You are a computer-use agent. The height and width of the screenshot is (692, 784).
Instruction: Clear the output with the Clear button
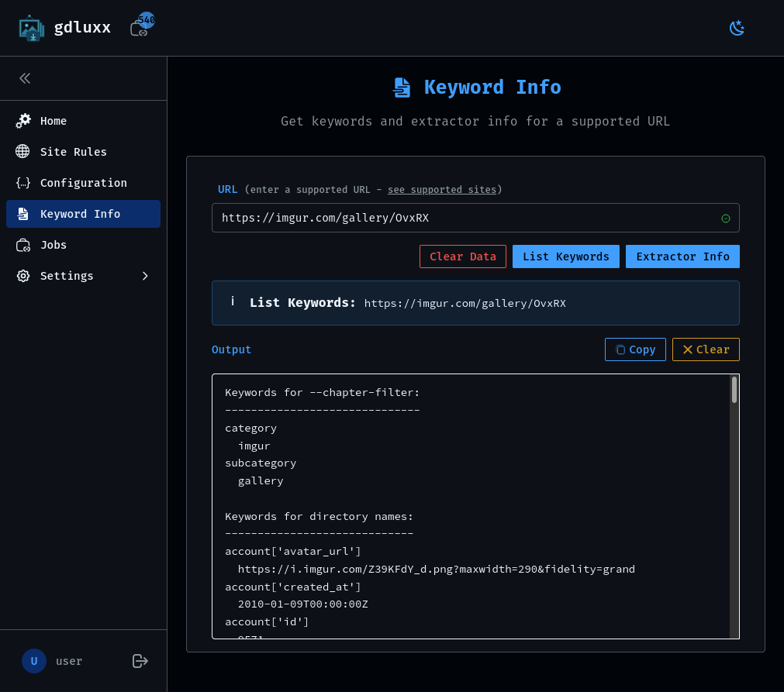coord(706,349)
